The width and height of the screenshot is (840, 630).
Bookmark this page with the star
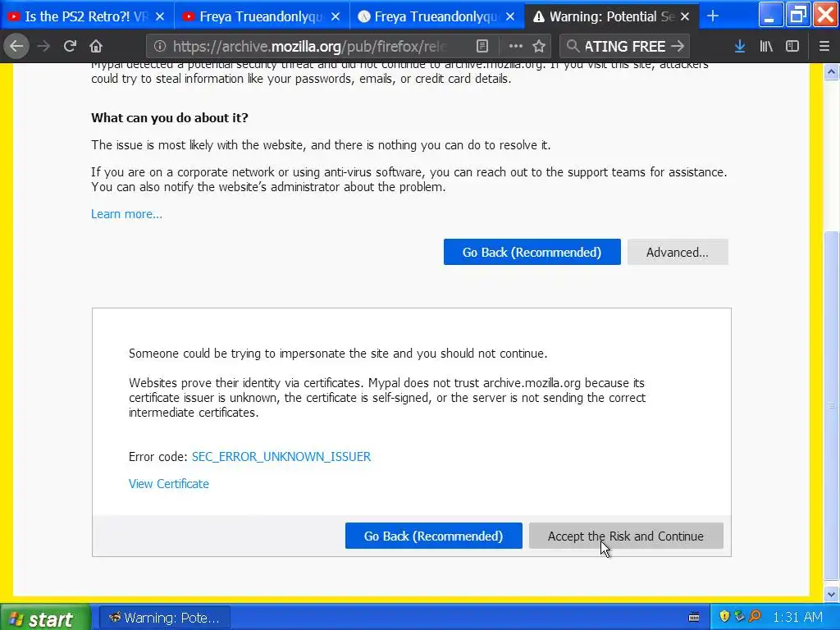[539, 46]
